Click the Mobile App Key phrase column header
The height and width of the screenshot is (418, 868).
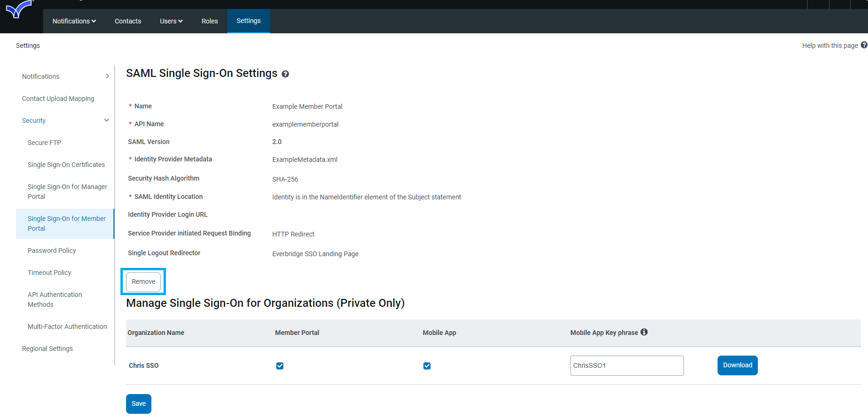click(604, 333)
